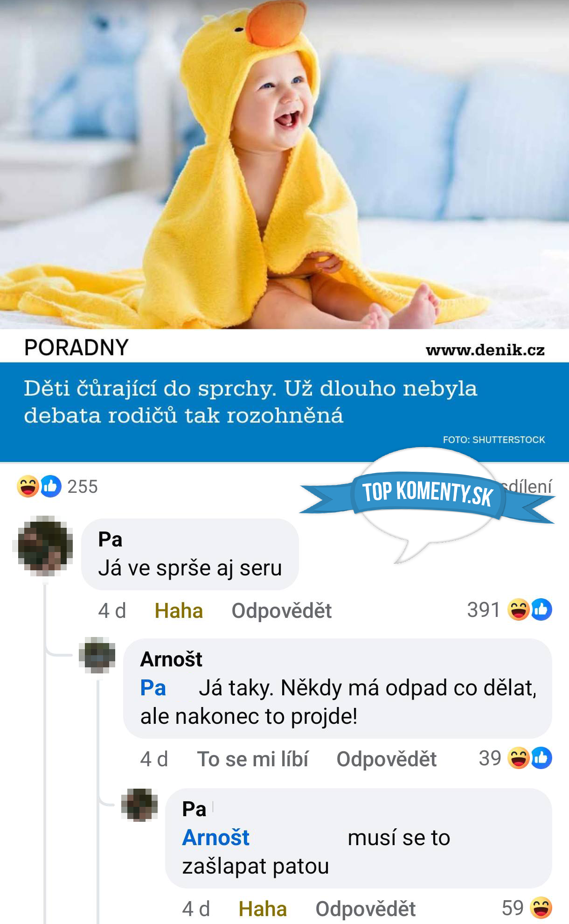Open laughing emoji beside count 39
The image size is (569, 924).
[x=518, y=758]
